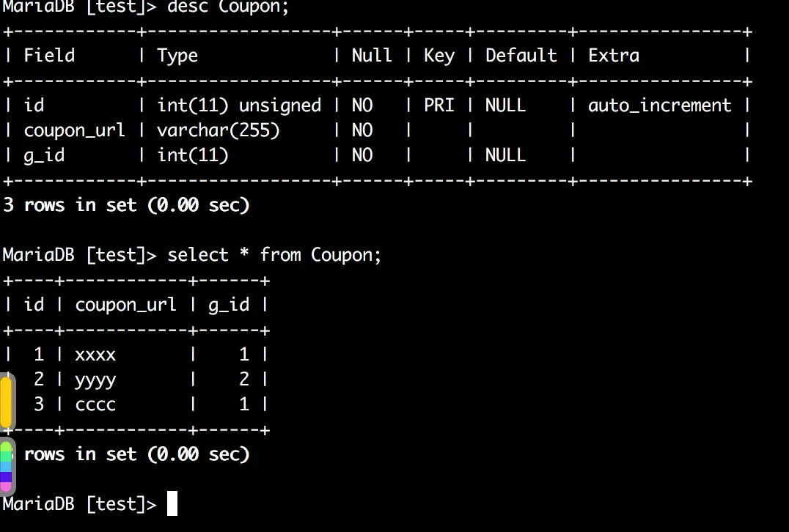Click the 'Field' column header
Screen dimensions: 789x532
(x=49, y=56)
